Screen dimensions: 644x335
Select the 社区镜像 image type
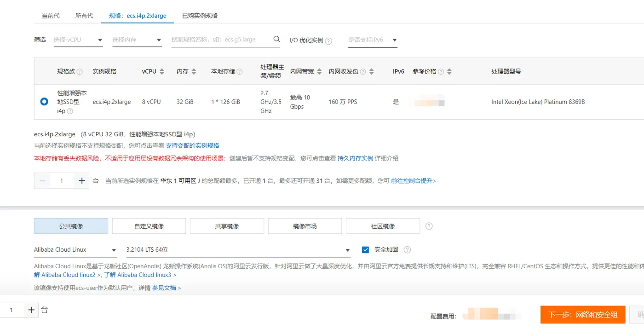pyautogui.click(x=383, y=226)
